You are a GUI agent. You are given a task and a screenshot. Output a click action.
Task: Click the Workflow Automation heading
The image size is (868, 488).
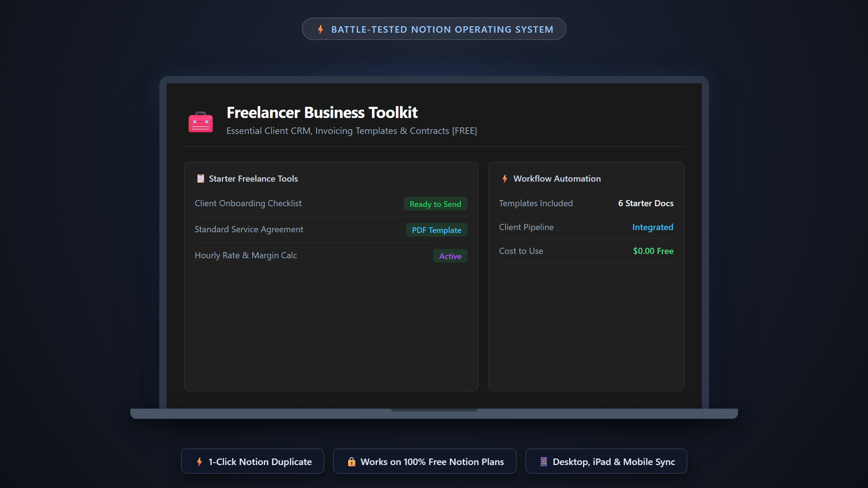click(x=557, y=179)
